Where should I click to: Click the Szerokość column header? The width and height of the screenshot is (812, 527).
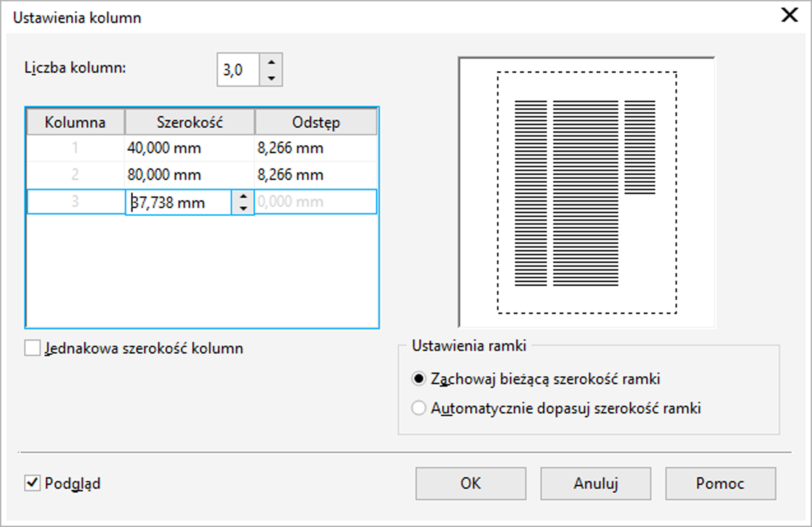(x=189, y=122)
